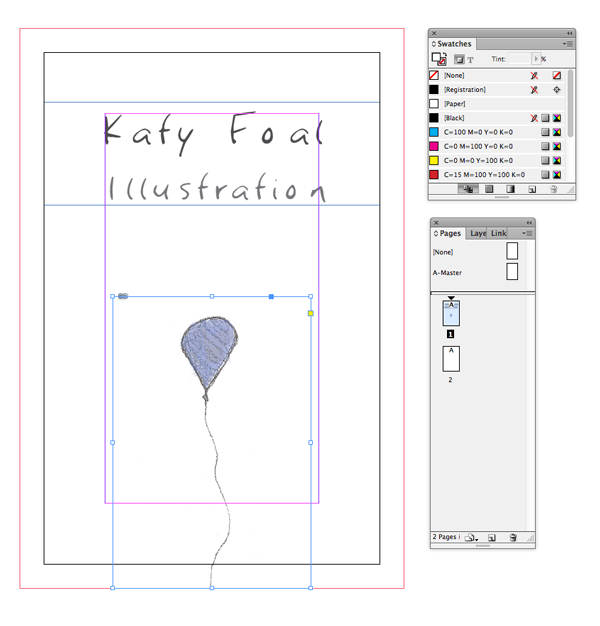Viewport: 600px width, 626px height.
Task: Click the CMYK mode icon on magenta swatch row
Action: pyautogui.click(x=556, y=146)
